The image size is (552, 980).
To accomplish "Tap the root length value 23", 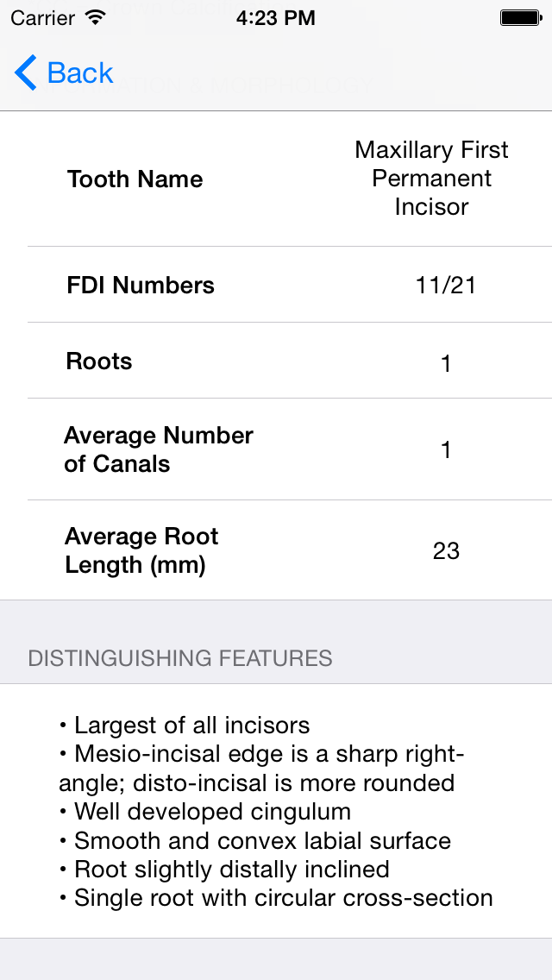I will pos(446,551).
